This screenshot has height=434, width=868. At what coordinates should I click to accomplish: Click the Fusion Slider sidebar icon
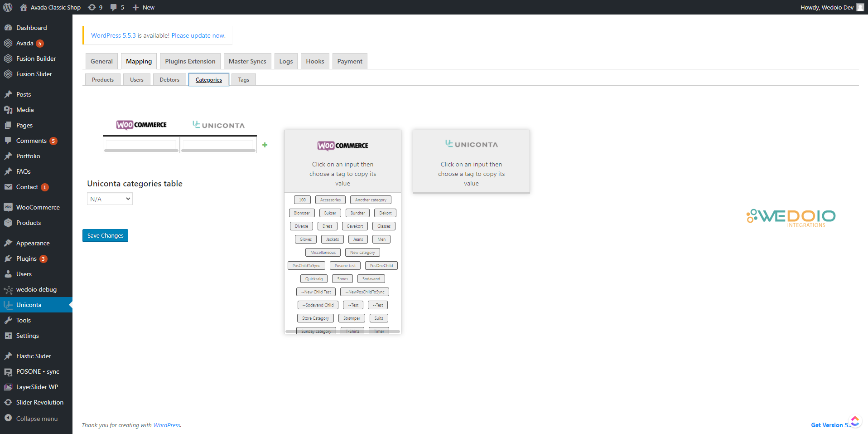[8, 74]
